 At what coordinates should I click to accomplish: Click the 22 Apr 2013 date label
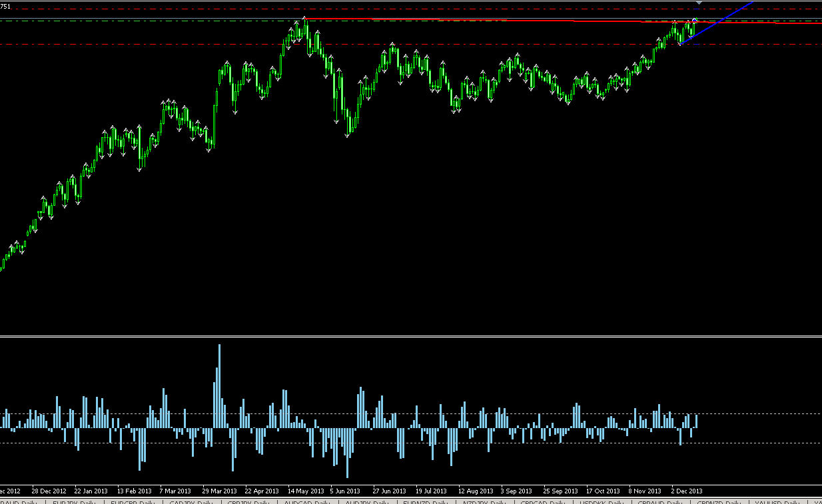point(262,491)
